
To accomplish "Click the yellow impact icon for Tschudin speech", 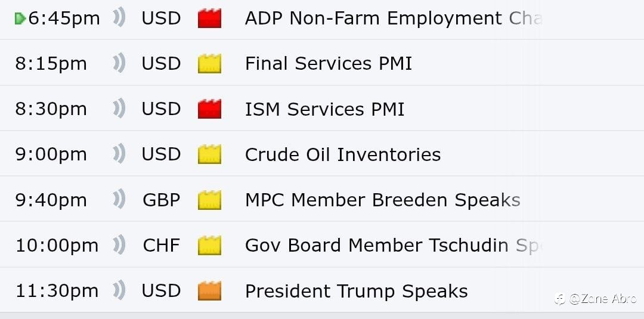I will click(209, 245).
